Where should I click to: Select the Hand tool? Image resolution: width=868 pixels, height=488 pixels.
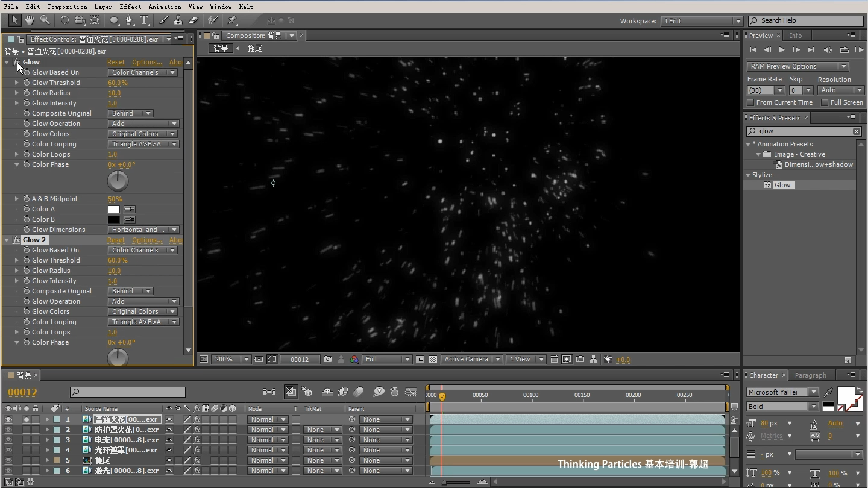30,20
